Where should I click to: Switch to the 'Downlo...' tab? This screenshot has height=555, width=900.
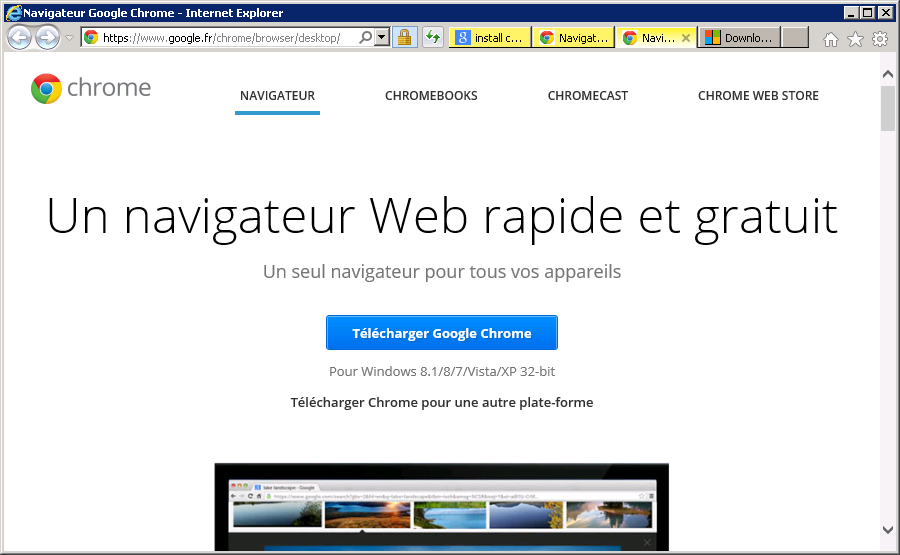coord(739,38)
